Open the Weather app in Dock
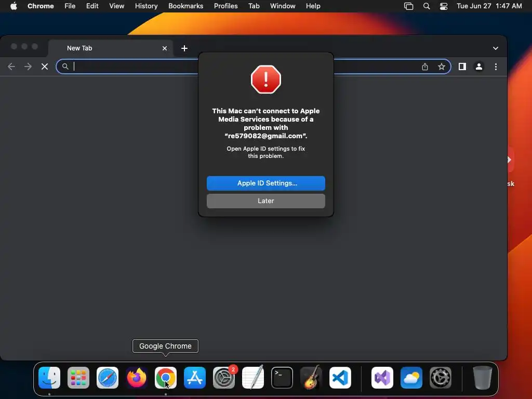The width and height of the screenshot is (532, 399). coord(411,378)
